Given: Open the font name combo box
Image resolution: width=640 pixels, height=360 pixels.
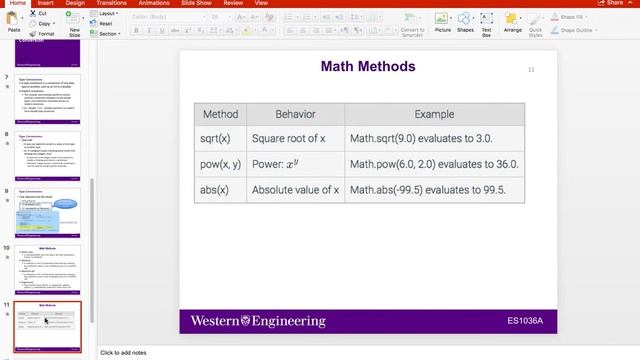Looking at the screenshot, I should (x=168, y=17).
